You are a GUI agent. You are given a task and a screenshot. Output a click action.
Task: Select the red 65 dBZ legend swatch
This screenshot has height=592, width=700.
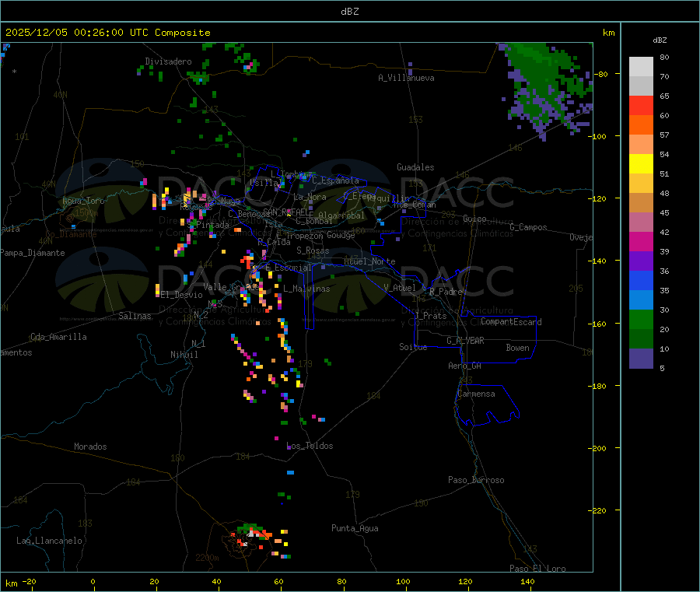tap(641, 105)
